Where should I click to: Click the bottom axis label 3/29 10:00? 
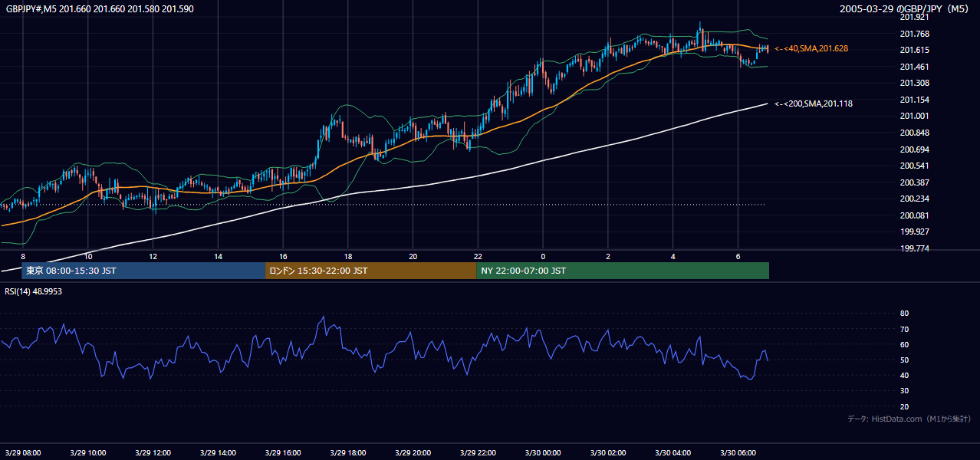88,452
